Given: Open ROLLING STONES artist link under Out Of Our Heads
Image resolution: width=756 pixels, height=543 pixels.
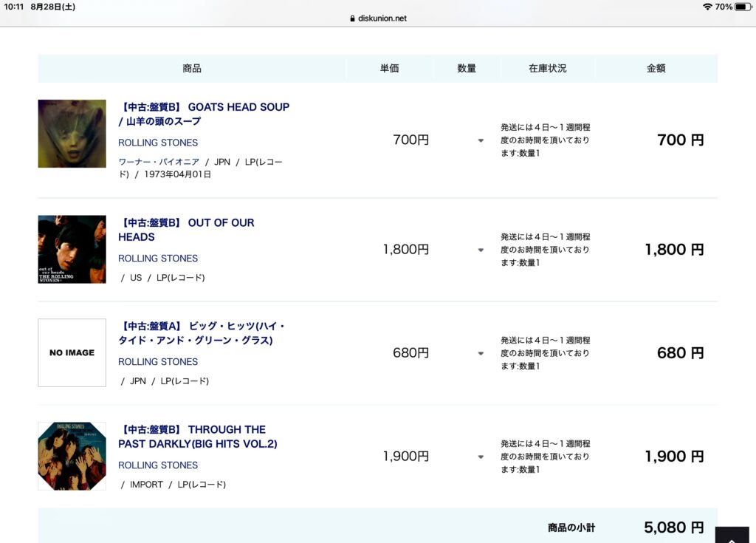Looking at the screenshot, I should pyautogui.click(x=158, y=259).
